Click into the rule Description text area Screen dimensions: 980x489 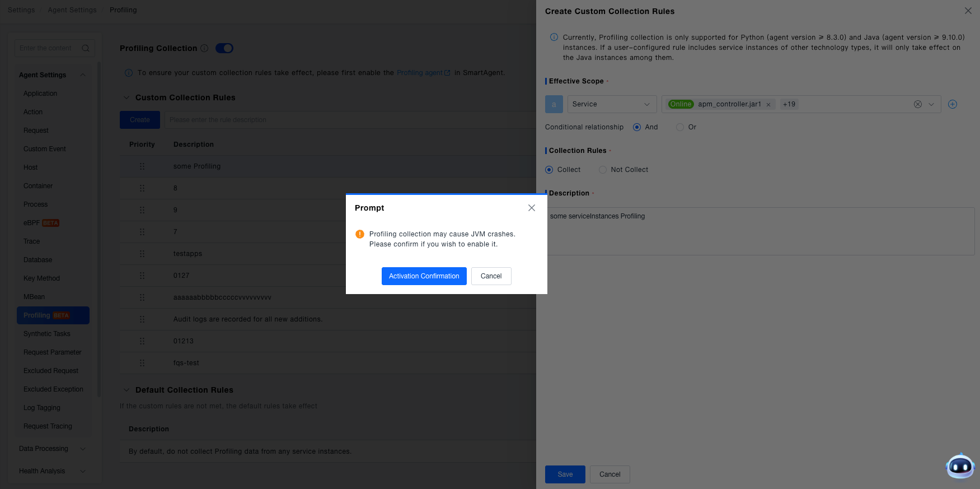tap(760, 231)
